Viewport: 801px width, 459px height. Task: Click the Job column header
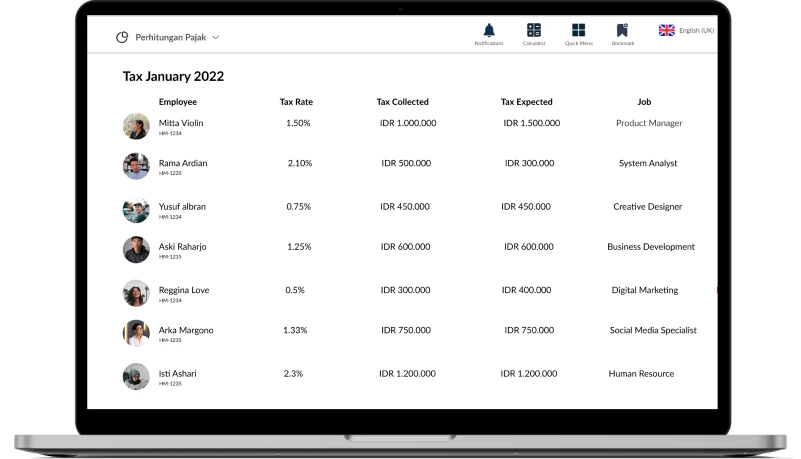tap(644, 102)
